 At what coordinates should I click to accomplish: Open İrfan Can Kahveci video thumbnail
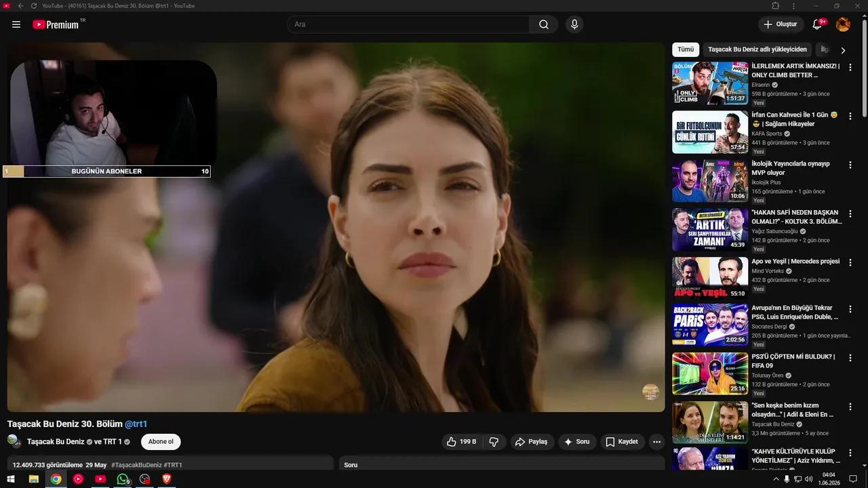pyautogui.click(x=710, y=132)
